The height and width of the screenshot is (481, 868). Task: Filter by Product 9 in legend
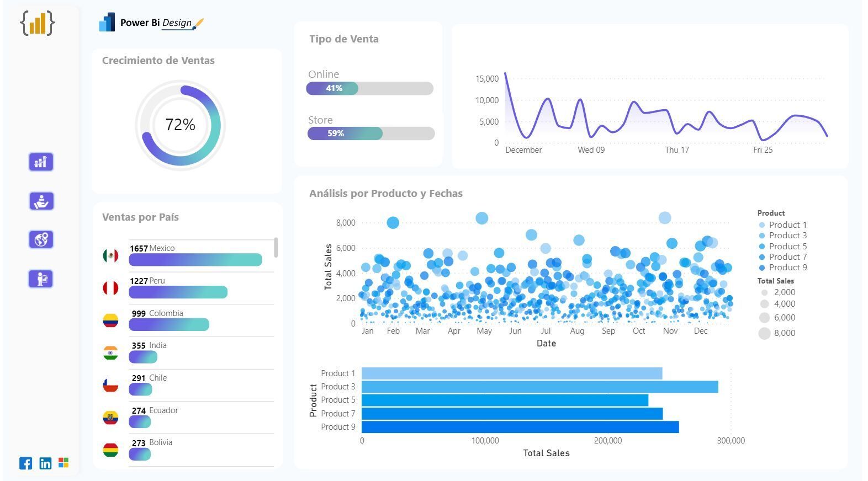(782, 268)
